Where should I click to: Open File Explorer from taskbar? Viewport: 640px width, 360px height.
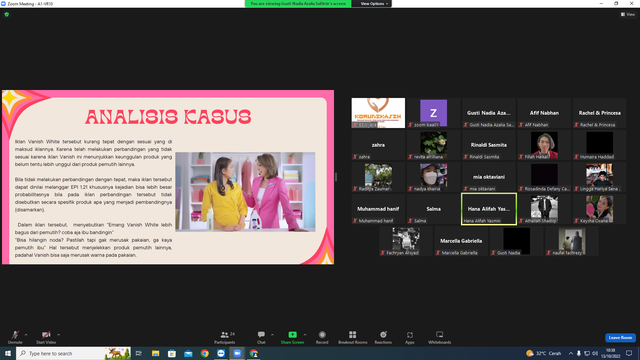tap(156, 353)
